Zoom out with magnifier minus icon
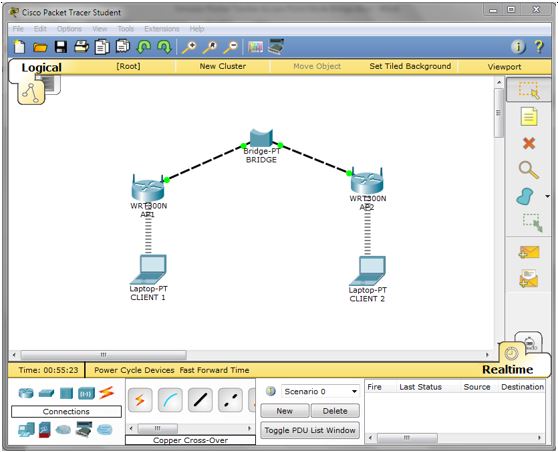Viewport: 558px width, 452px height. [x=231, y=47]
